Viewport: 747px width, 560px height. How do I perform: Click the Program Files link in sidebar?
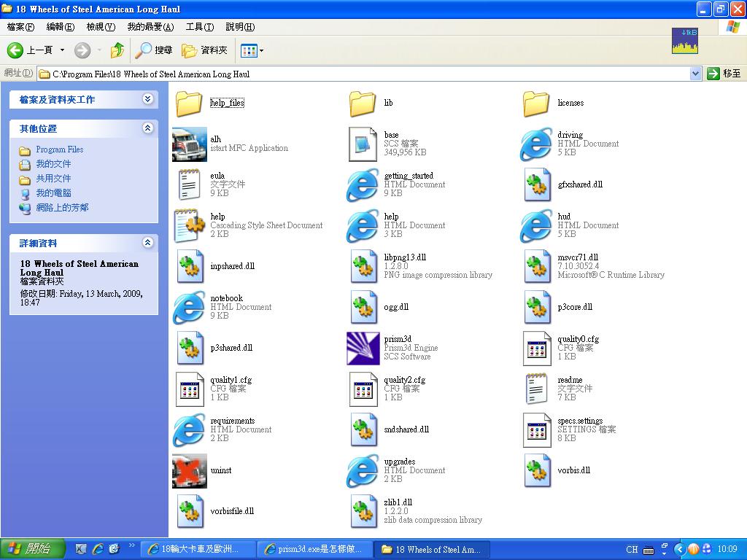(x=59, y=149)
